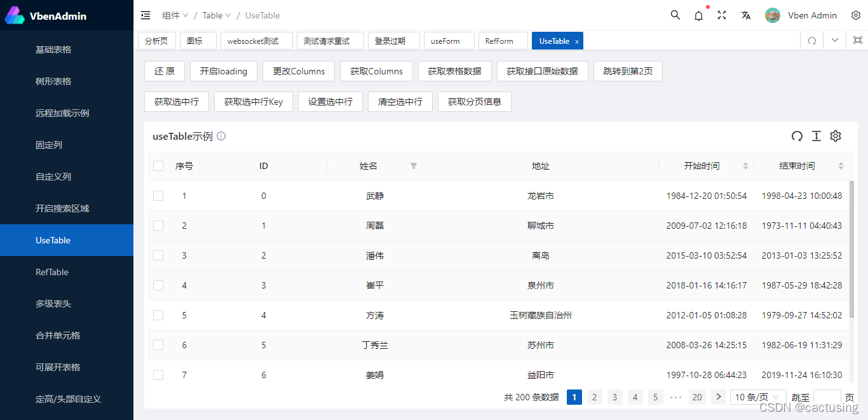Open the tab list chevron dropdown
The height and width of the screenshot is (420, 868).
coord(834,39)
